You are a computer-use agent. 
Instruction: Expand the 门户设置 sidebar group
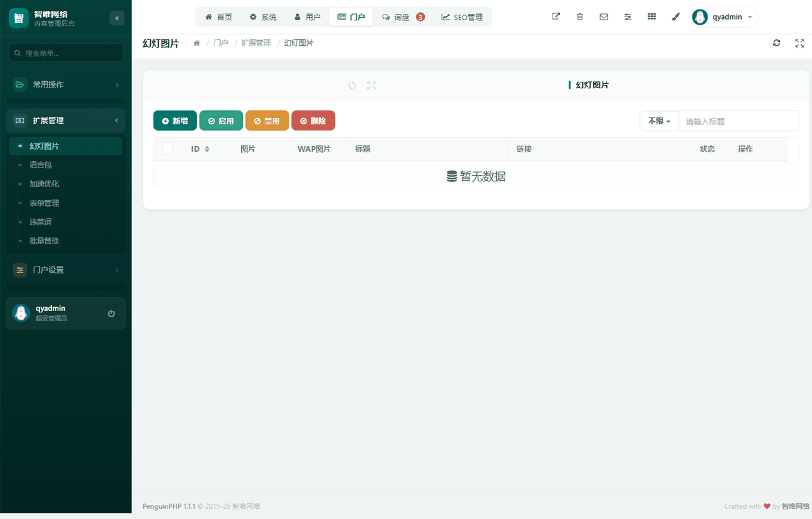(x=66, y=270)
